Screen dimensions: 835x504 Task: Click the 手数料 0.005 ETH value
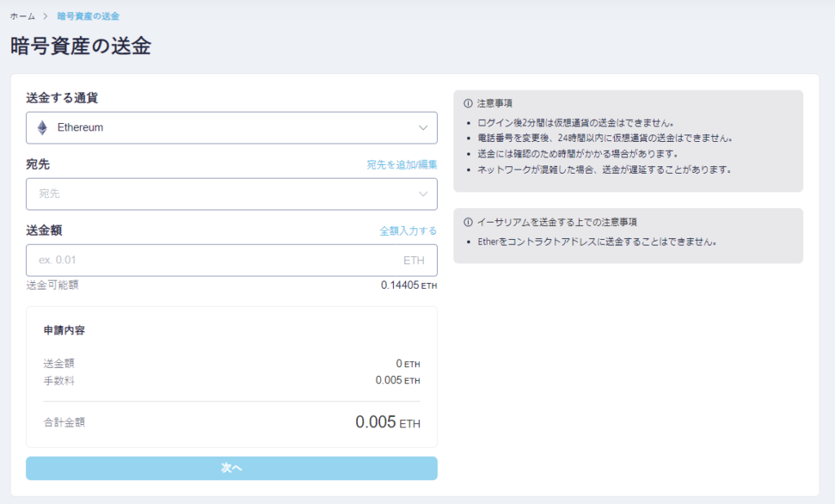click(398, 380)
